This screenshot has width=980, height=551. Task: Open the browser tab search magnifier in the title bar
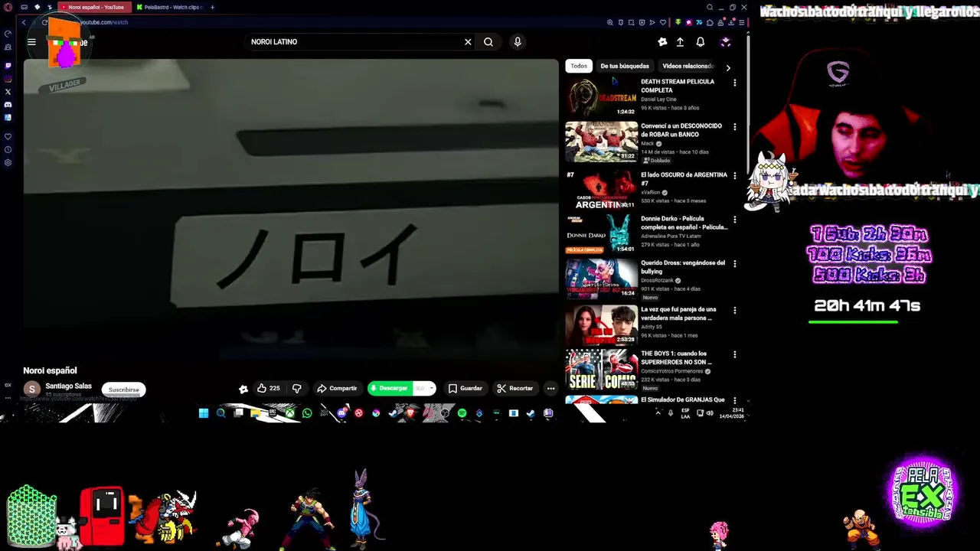[710, 7]
